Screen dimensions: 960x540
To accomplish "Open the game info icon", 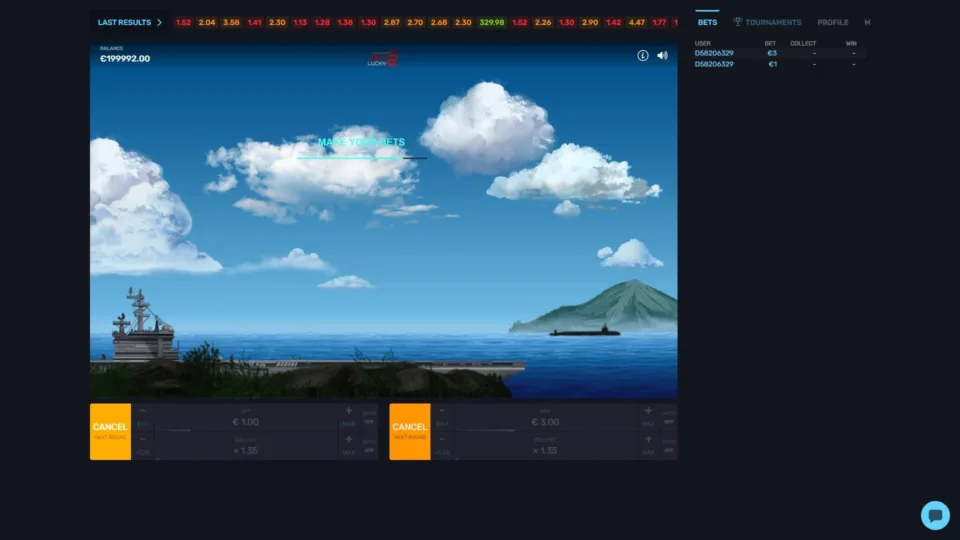I will point(643,56).
